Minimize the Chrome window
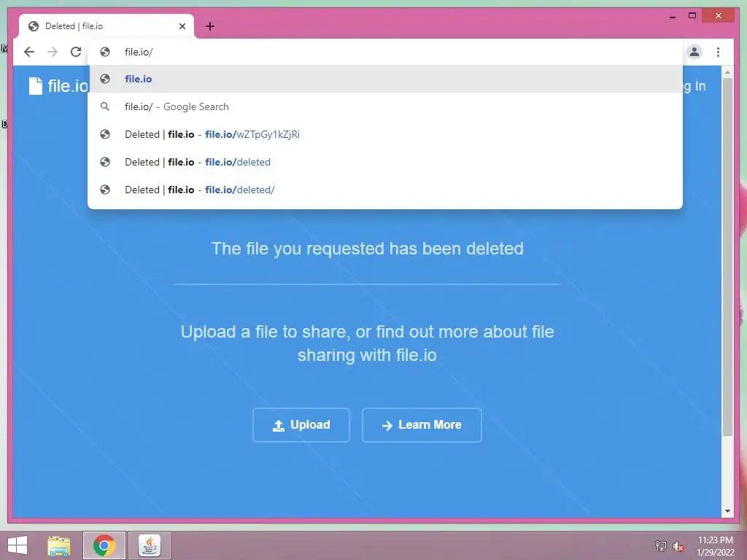The image size is (747, 560). tap(672, 16)
